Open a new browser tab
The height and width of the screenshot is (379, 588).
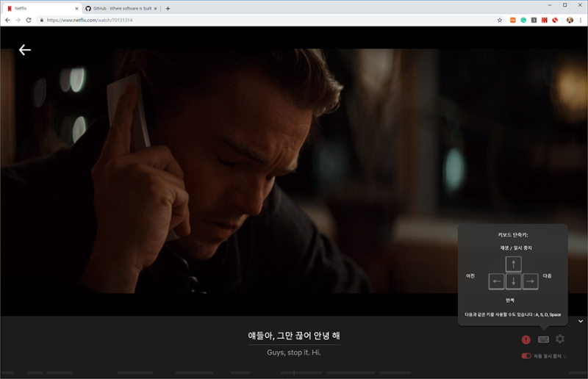(168, 8)
